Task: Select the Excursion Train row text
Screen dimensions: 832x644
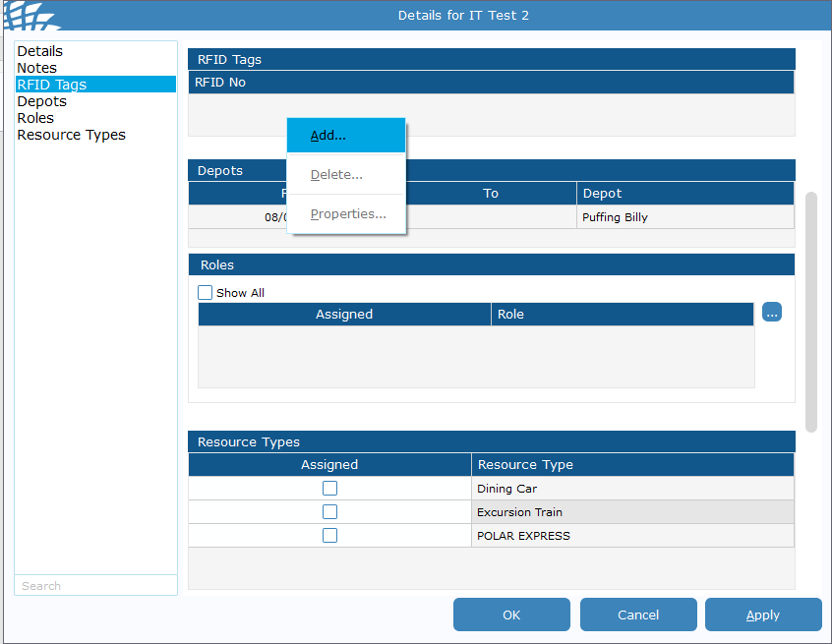Action: (x=519, y=512)
